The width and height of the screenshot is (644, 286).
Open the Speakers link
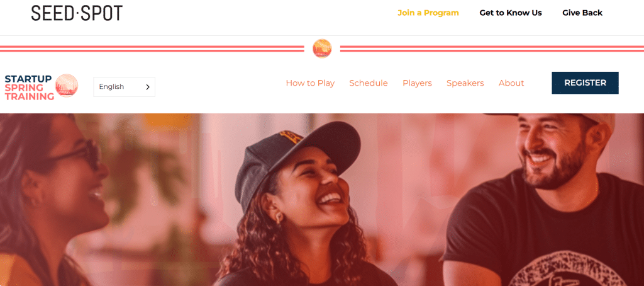coord(465,83)
